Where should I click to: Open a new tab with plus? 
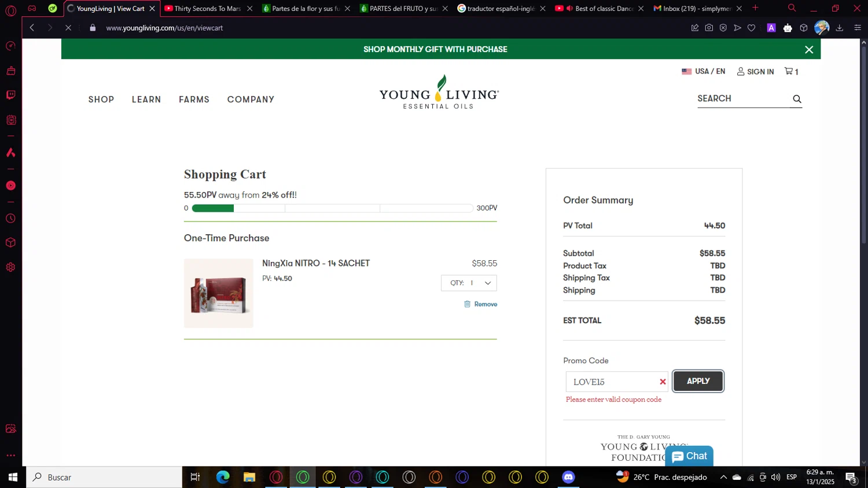755,8
